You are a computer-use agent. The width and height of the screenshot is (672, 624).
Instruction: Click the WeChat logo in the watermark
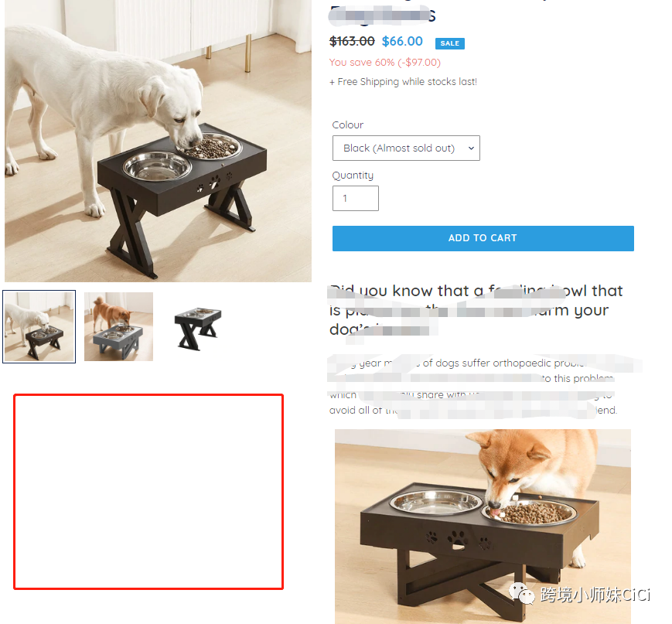point(522,594)
